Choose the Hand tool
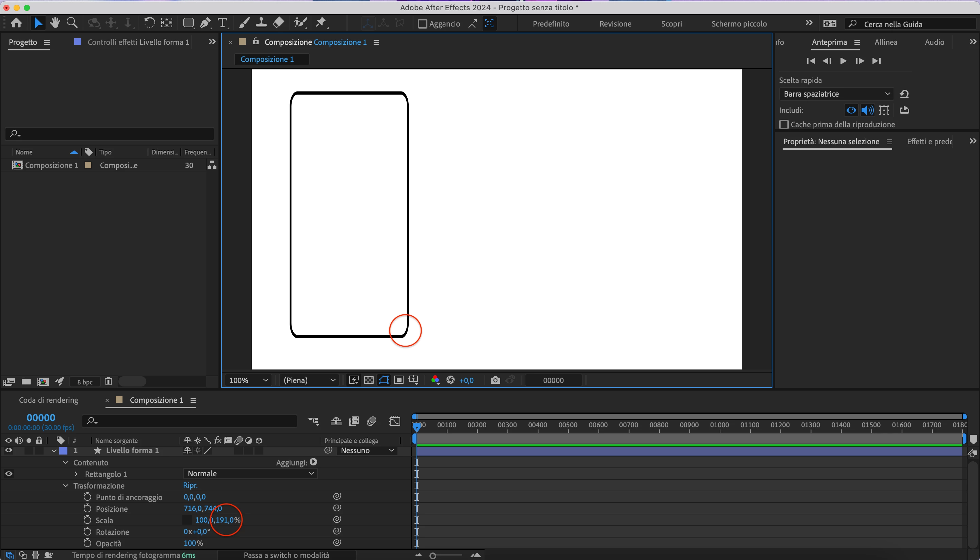Viewport: 980px width, 560px height. point(55,23)
